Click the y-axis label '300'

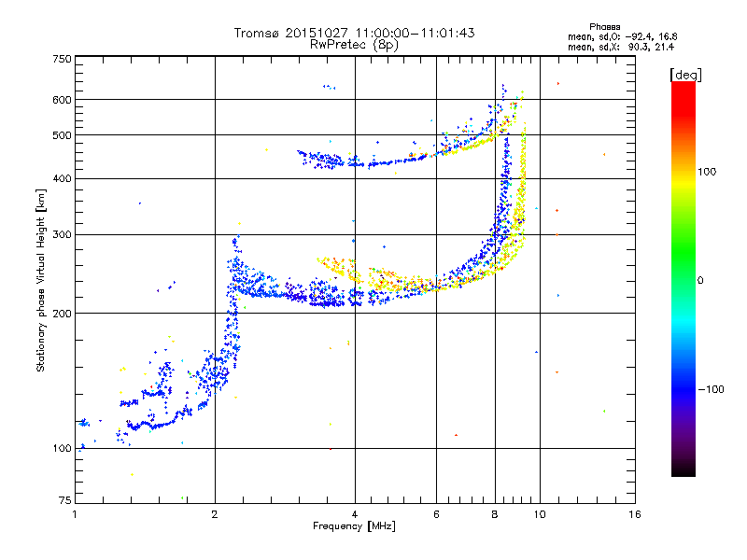pos(62,235)
